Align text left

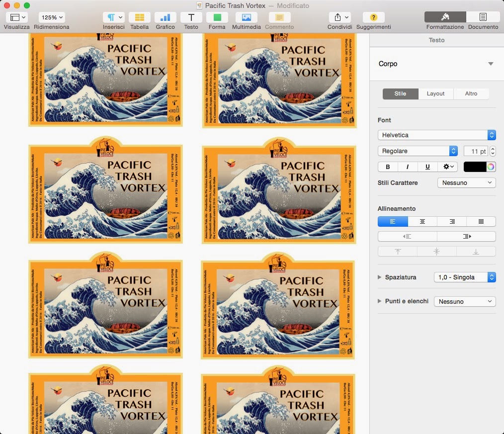pos(393,222)
